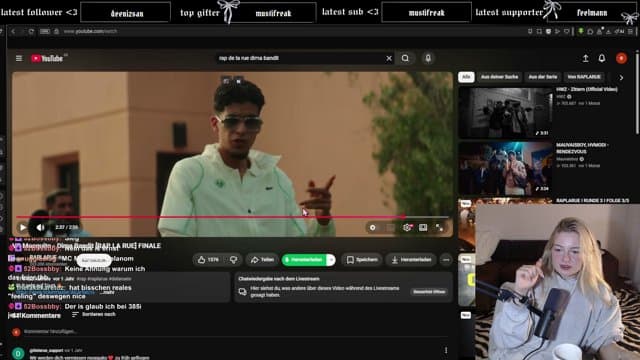Reload the page with the browser refresh icon

(31, 31)
